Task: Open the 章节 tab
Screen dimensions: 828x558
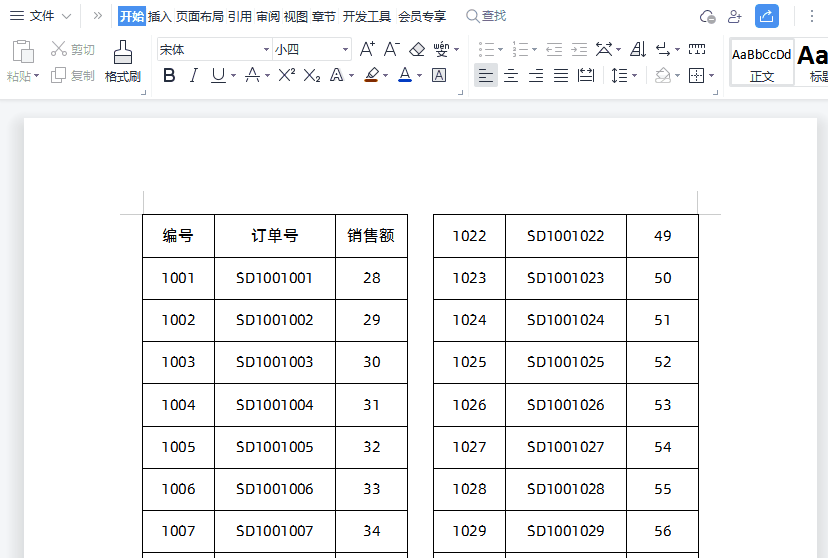Action: click(324, 16)
